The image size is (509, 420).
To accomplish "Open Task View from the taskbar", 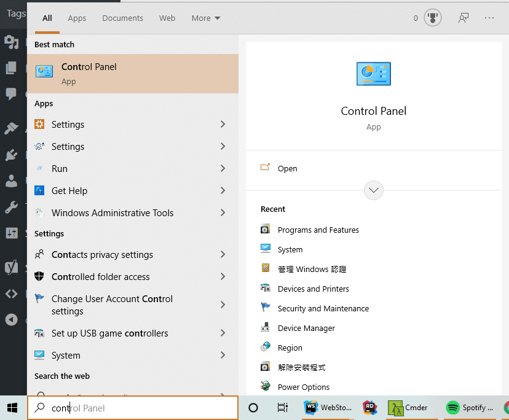I will [282, 408].
